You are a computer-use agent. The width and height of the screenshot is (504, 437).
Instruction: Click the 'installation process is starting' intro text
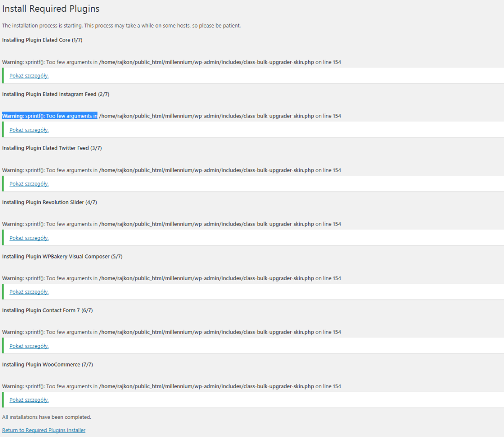coord(121,25)
